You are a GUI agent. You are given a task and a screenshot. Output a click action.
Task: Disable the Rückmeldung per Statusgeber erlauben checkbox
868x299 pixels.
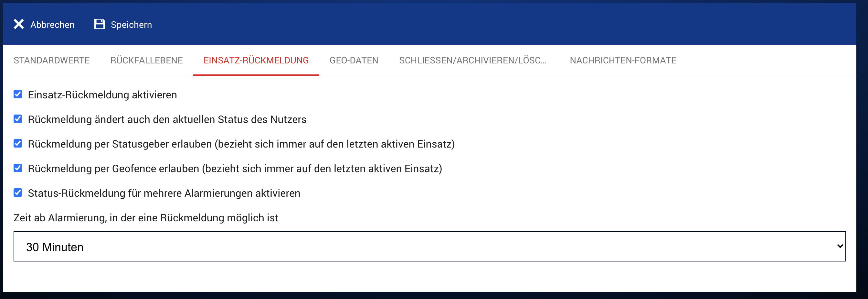[18, 144]
